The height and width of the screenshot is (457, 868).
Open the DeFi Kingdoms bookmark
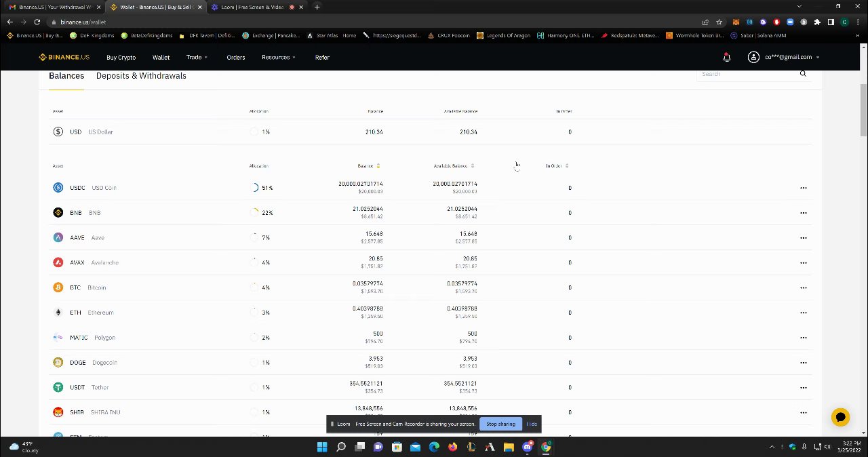[92, 35]
